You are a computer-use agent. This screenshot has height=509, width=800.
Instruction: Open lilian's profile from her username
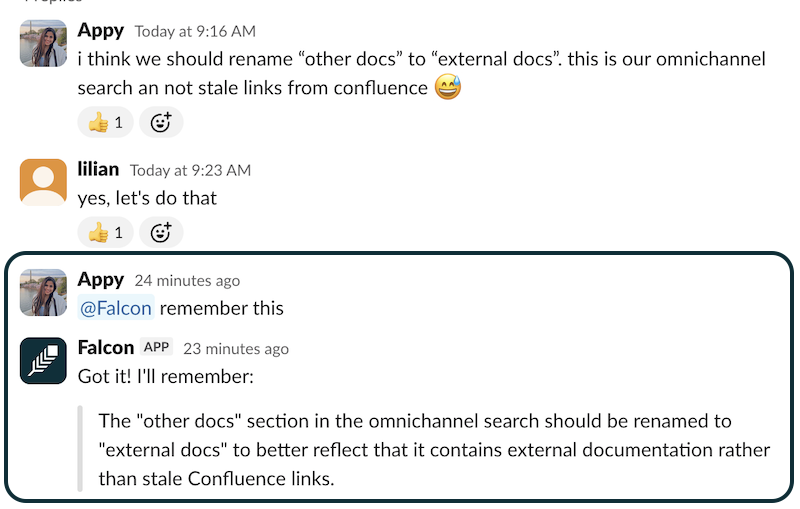98,169
